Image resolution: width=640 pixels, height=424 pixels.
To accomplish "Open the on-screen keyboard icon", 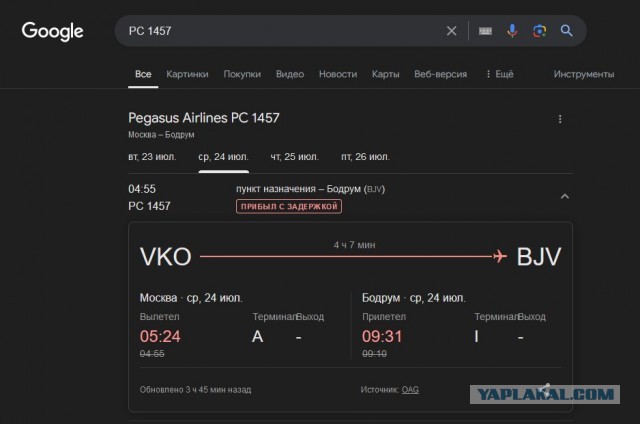I will tap(485, 31).
